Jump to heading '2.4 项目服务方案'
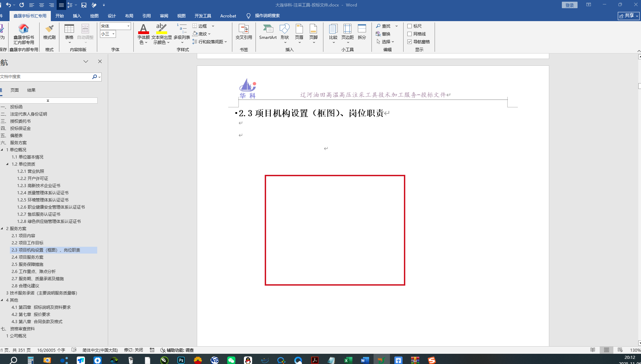Screen dimensions: 641x364 click(x=28, y=257)
